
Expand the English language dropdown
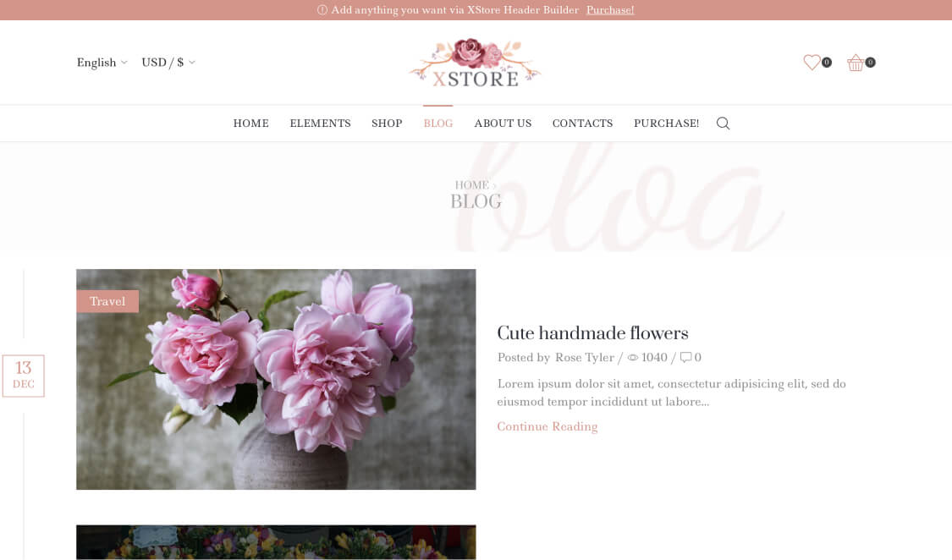102,63
